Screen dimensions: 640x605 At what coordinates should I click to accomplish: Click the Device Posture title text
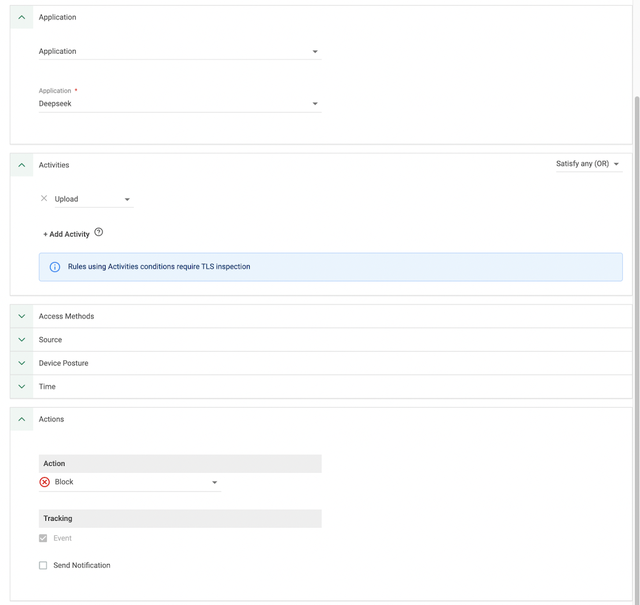[64, 363]
